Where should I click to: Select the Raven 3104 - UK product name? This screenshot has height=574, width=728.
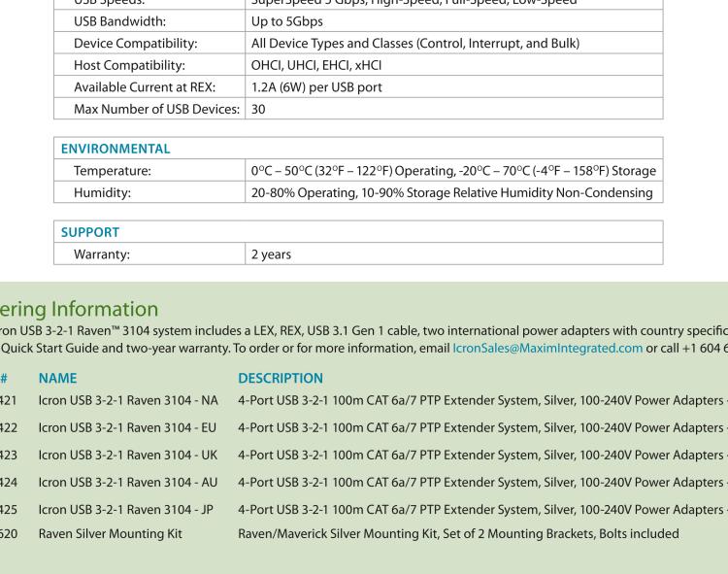tap(127, 454)
